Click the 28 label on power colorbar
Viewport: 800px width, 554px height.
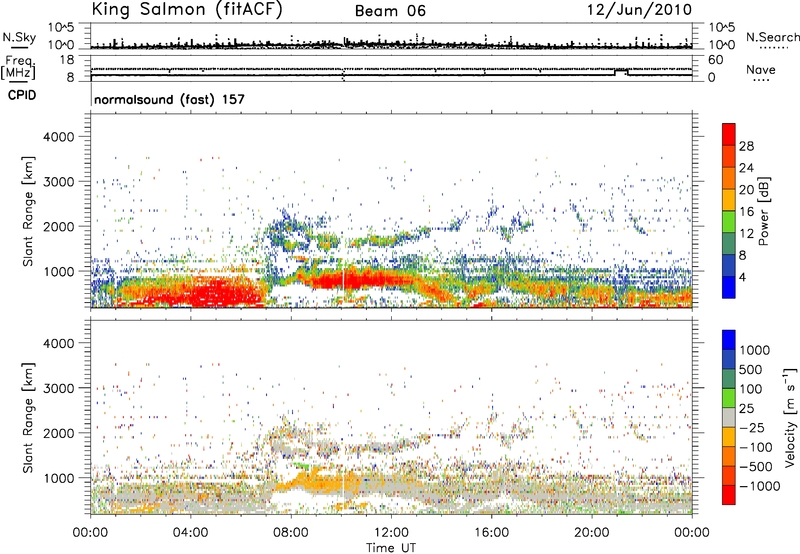click(746, 146)
